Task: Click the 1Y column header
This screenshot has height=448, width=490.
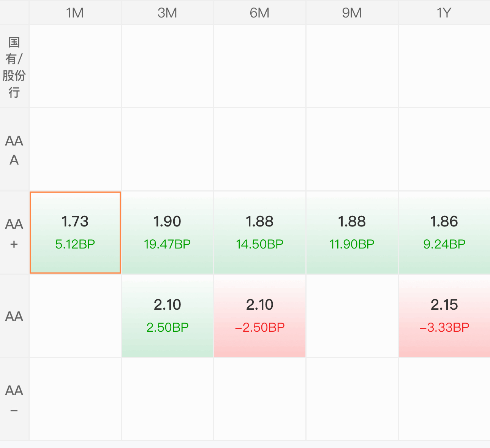Action: tap(444, 13)
